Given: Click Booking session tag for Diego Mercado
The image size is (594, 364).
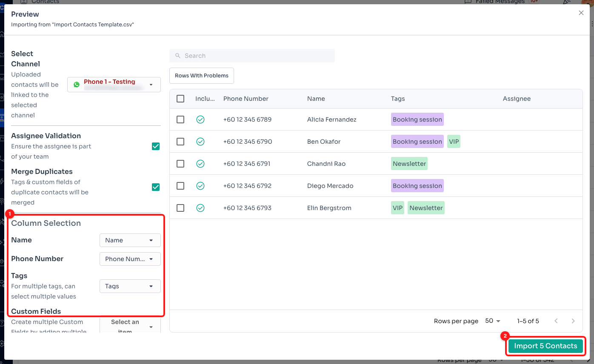Looking at the screenshot, I should 417,186.
